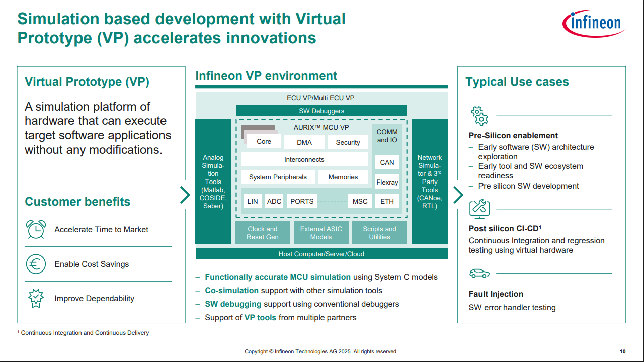This screenshot has width=644, height=362.
Task: Click the right green chevron arrow
Action: [458, 195]
